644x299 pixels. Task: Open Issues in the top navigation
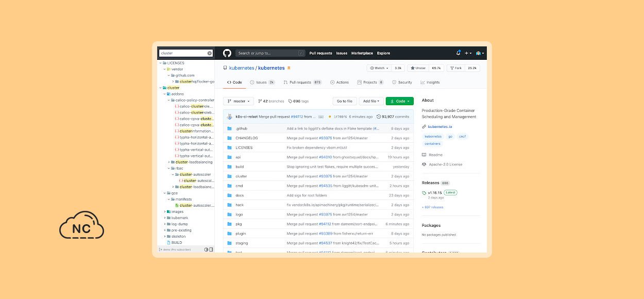[342, 53]
